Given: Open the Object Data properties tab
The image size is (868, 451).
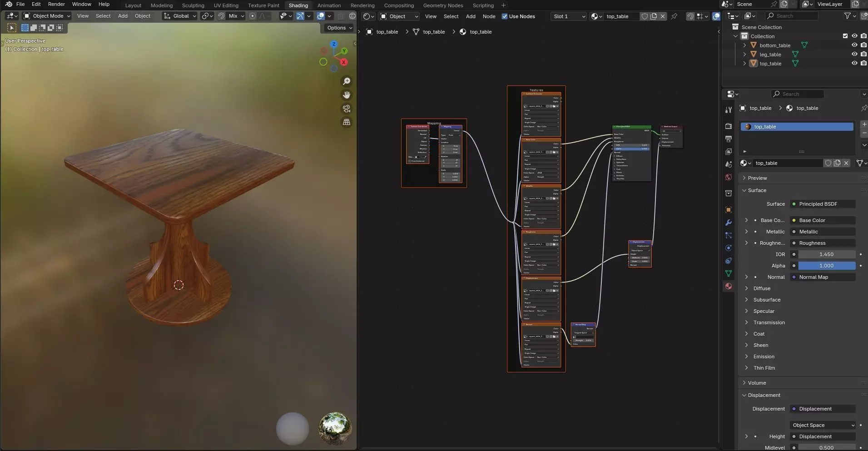Looking at the screenshot, I should pos(729,273).
